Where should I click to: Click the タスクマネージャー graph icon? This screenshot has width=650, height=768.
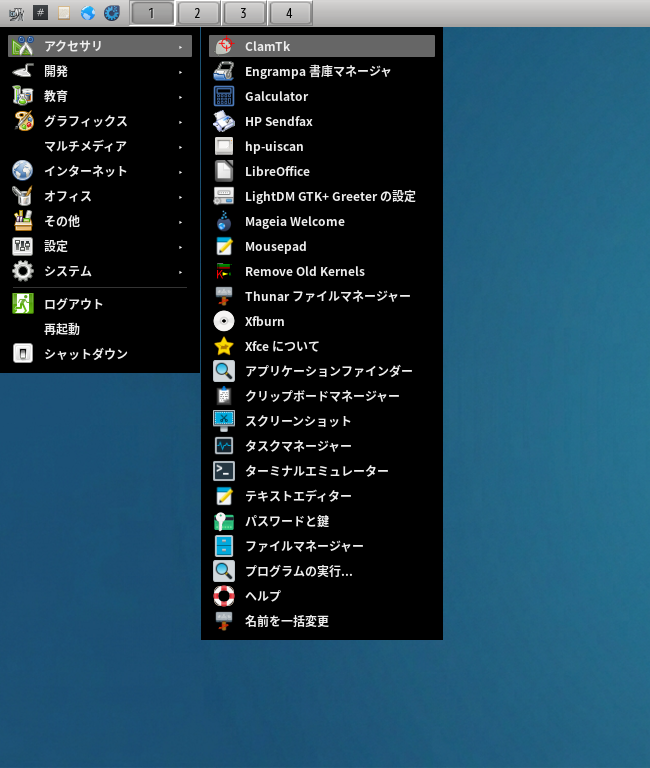224,446
